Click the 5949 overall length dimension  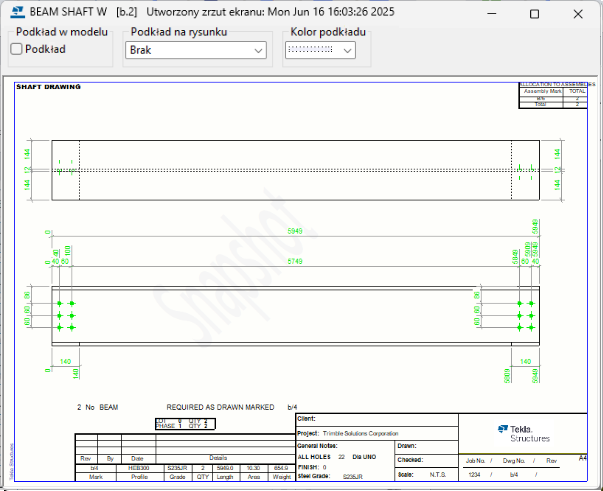pyautogui.click(x=295, y=231)
